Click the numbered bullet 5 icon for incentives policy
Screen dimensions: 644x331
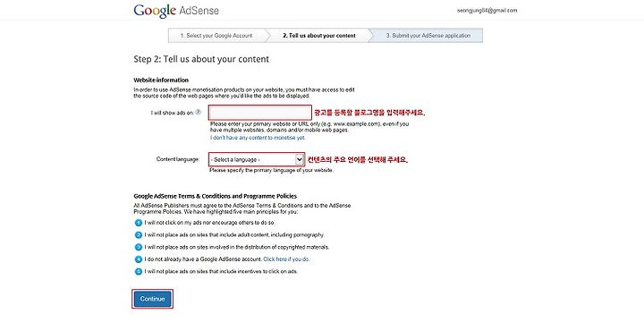click(139, 271)
